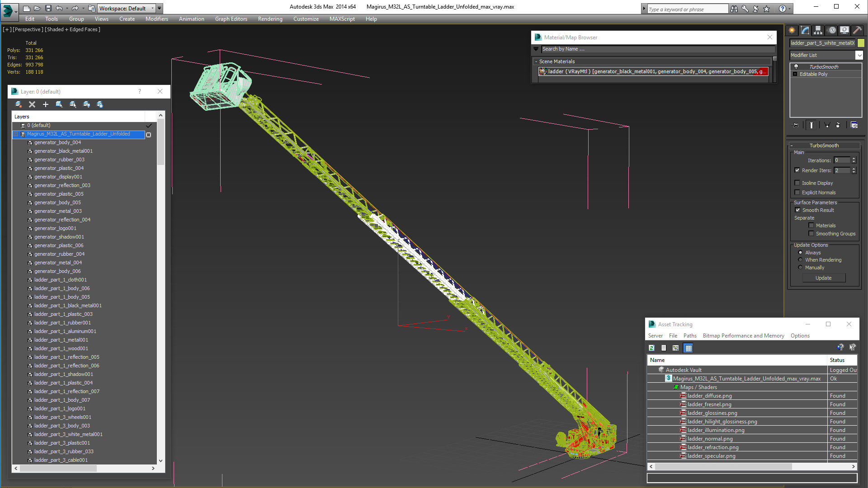Click the Asset Tracking horizontal scrollbar
Image resolution: width=868 pixels, height=488 pixels.
tap(752, 466)
